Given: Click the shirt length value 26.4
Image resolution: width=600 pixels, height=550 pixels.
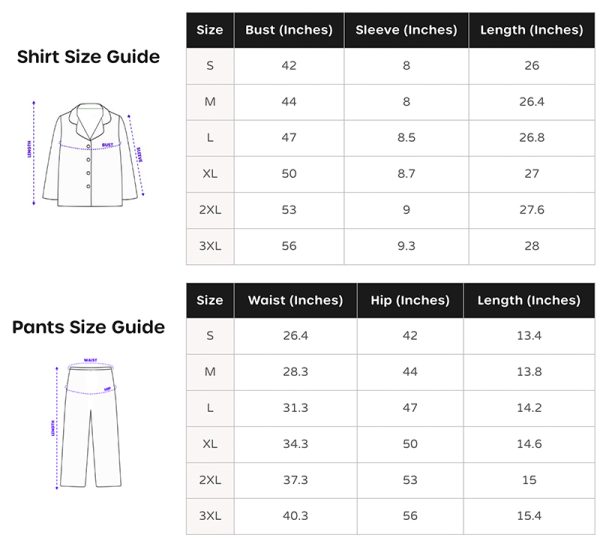Looking at the screenshot, I should coord(531,102).
